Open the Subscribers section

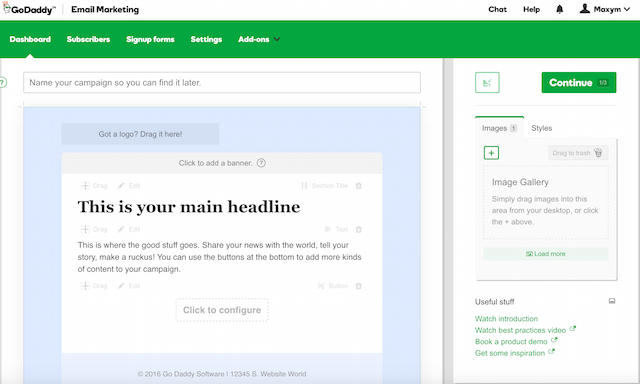(88, 39)
